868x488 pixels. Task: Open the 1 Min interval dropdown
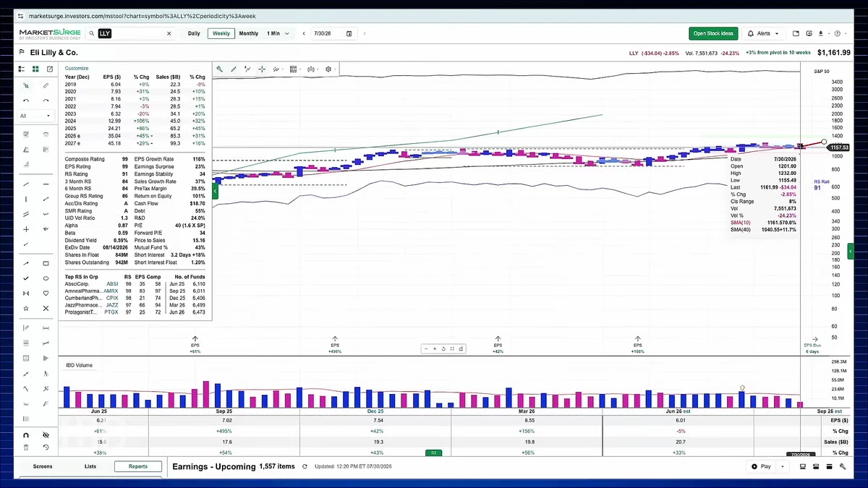(x=278, y=33)
